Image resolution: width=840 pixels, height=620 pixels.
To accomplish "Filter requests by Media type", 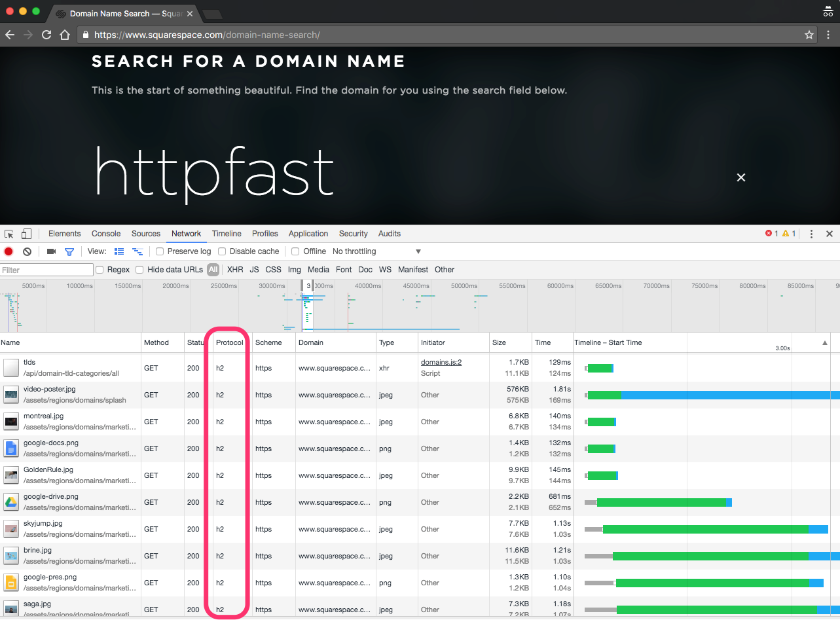I will click(318, 270).
